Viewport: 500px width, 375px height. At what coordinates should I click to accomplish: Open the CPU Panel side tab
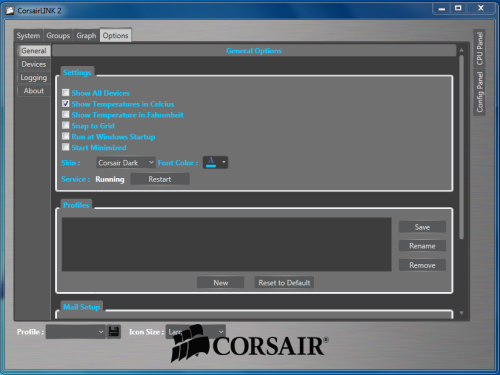point(479,48)
